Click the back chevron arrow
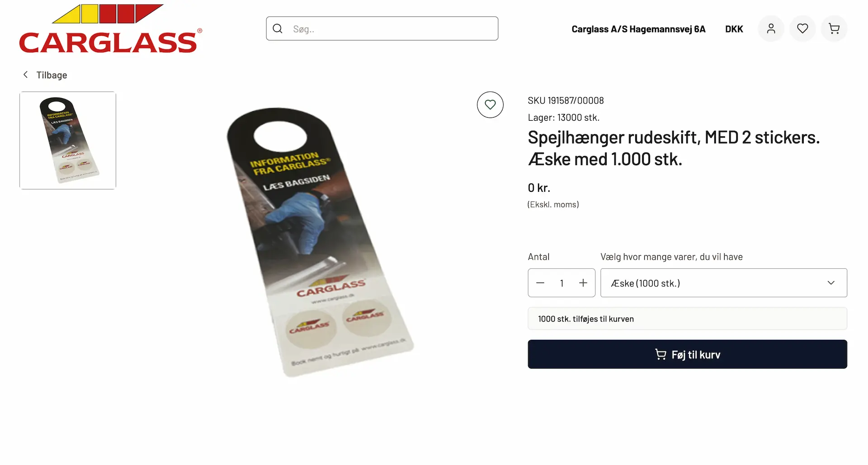868x465 pixels. point(26,75)
